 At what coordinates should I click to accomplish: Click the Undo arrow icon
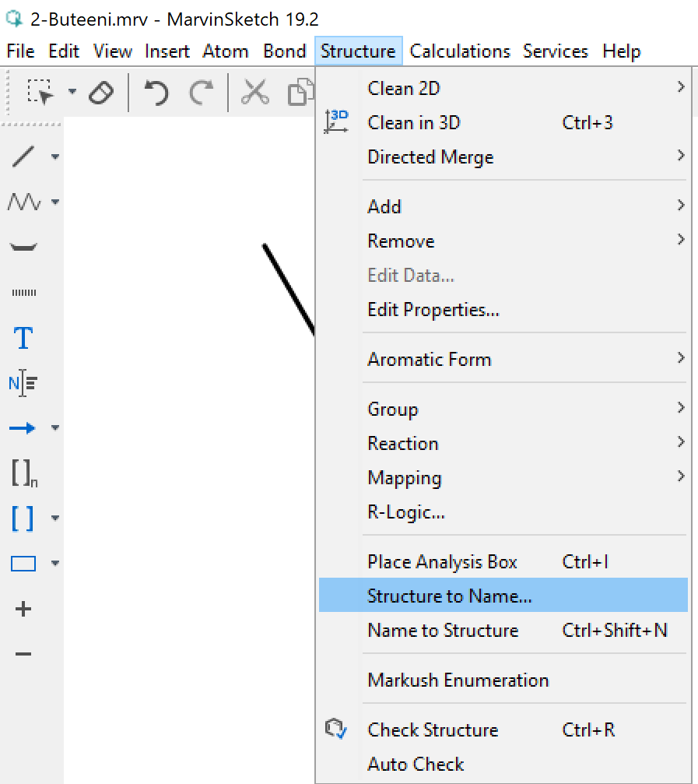pos(156,93)
